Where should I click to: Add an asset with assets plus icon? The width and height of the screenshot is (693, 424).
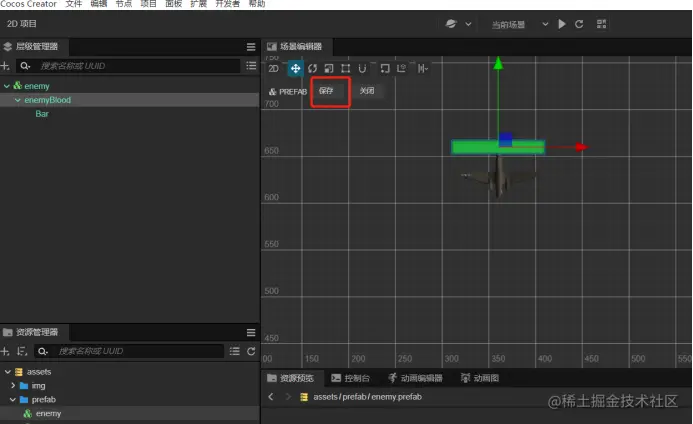point(5,351)
